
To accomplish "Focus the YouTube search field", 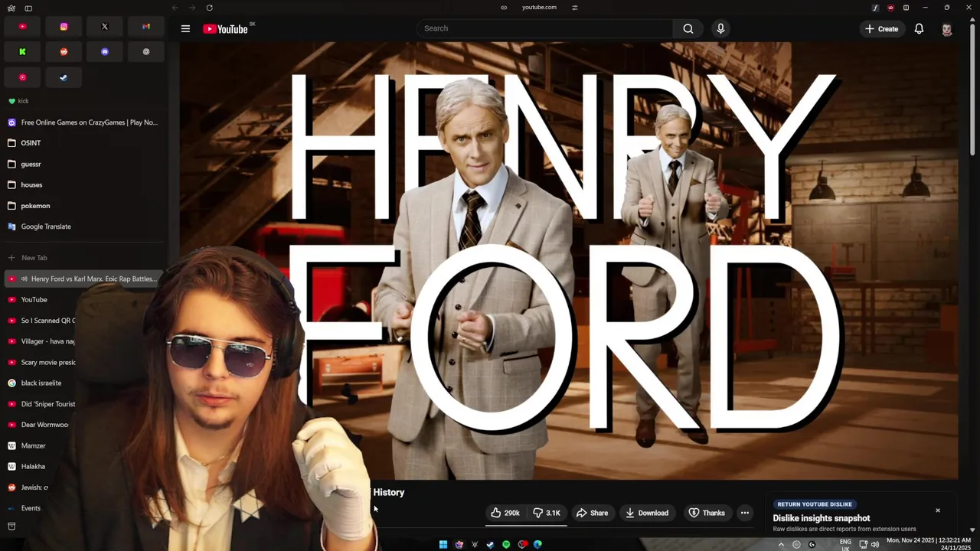I will pos(545,29).
